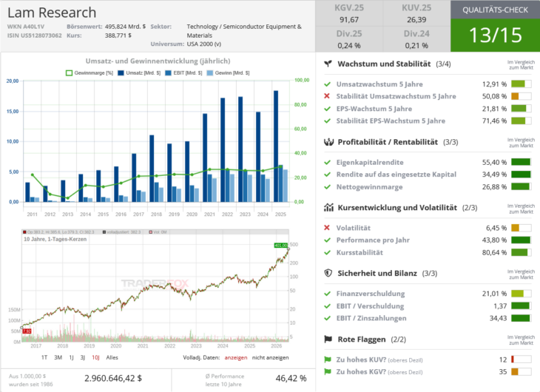Click the Div.24 value 0,21 %

coord(416,45)
